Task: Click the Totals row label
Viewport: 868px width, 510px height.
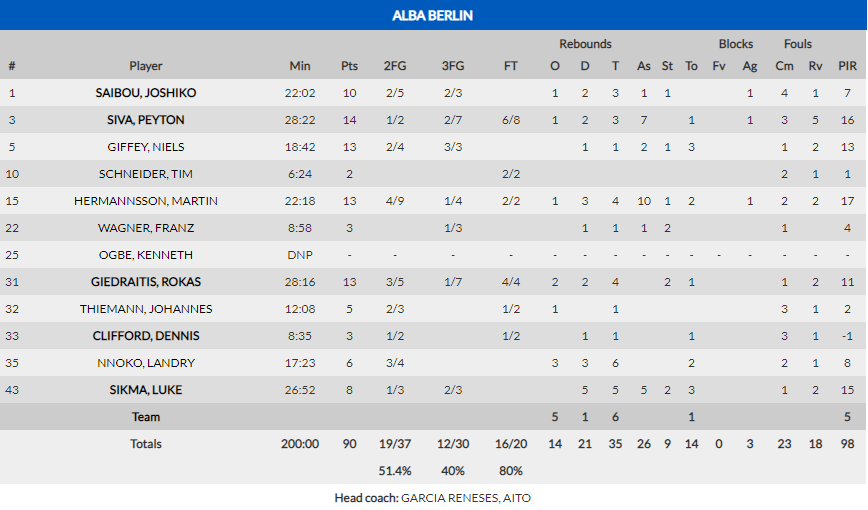Action: point(146,443)
